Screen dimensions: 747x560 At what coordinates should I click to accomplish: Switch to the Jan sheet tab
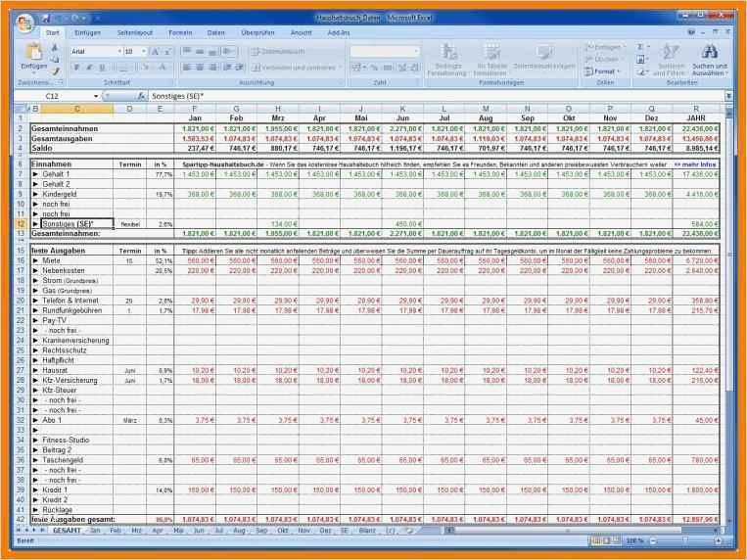pyautogui.click(x=95, y=531)
